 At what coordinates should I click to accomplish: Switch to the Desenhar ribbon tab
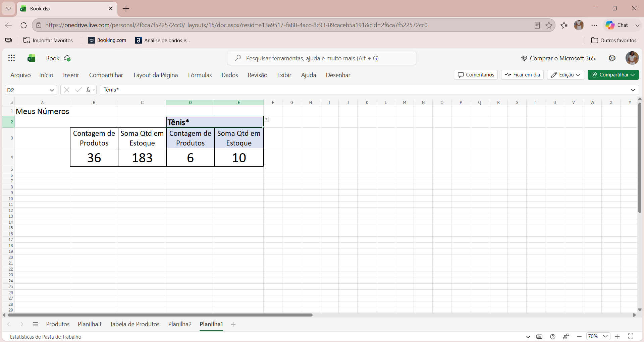(338, 75)
